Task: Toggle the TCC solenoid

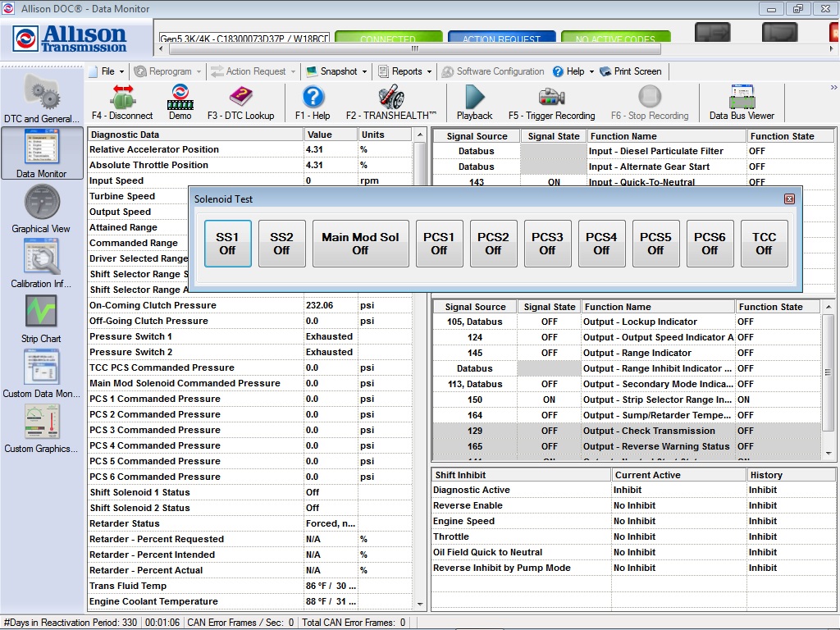Action: (x=764, y=243)
